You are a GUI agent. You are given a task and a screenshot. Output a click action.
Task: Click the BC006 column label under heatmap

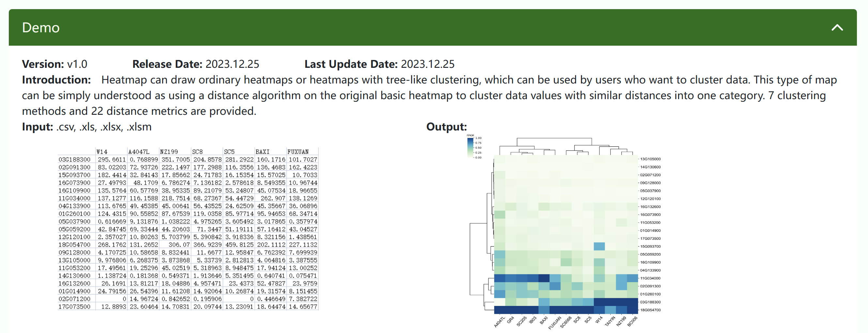[632, 321]
